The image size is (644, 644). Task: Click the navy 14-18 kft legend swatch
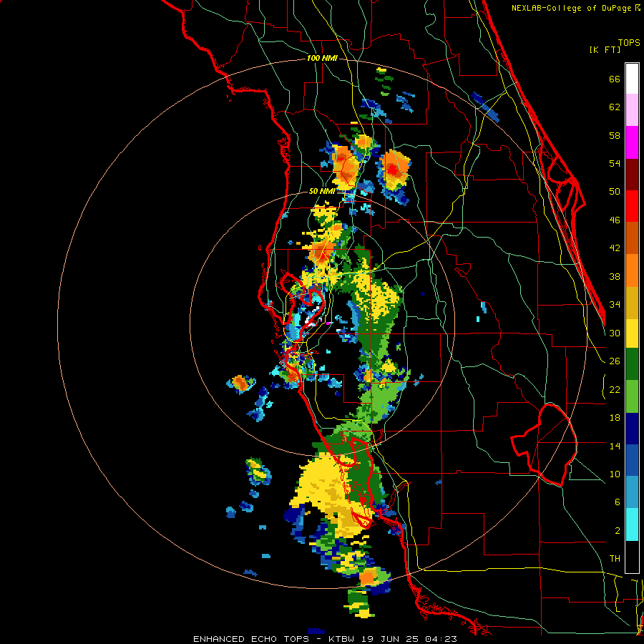pyautogui.click(x=632, y=429)
